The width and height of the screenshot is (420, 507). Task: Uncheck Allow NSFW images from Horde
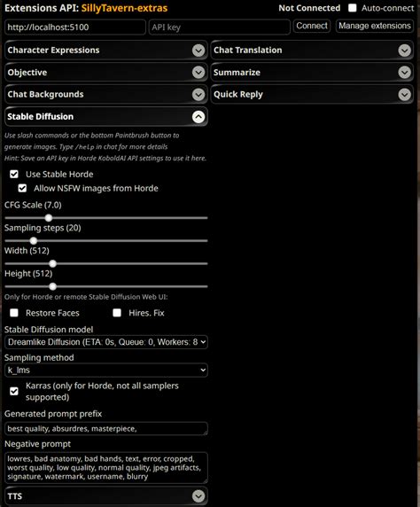coord(22,188)
